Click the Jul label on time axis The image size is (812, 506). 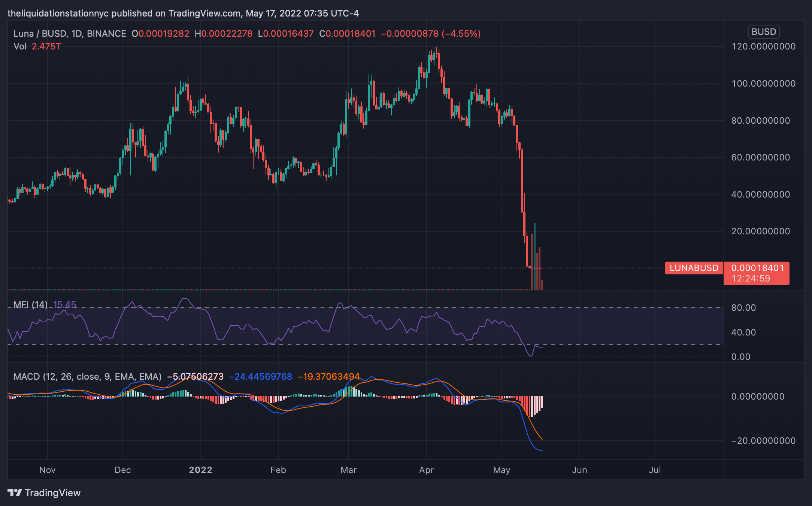click(655, 470)
